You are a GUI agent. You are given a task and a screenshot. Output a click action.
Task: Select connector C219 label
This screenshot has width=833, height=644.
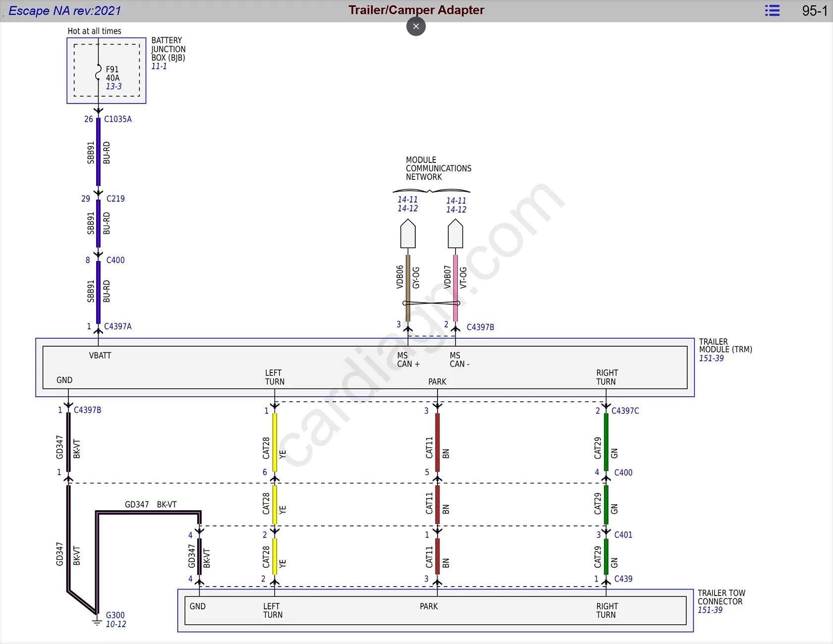tap(115, 199)
